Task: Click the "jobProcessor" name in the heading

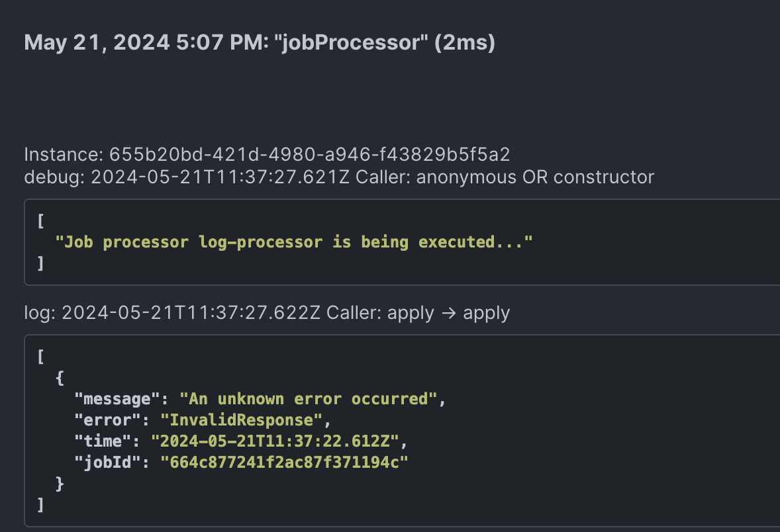Action: click(x=350, y=43)
